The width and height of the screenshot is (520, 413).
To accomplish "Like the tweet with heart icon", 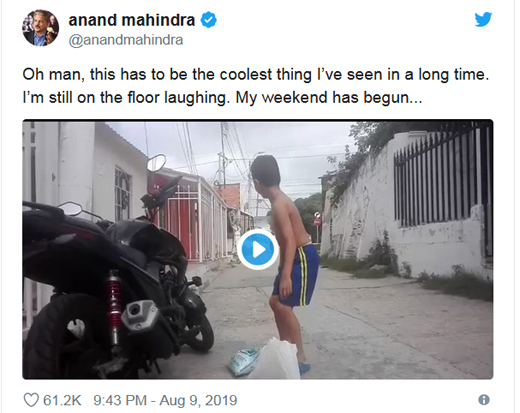I will (31, 400).
